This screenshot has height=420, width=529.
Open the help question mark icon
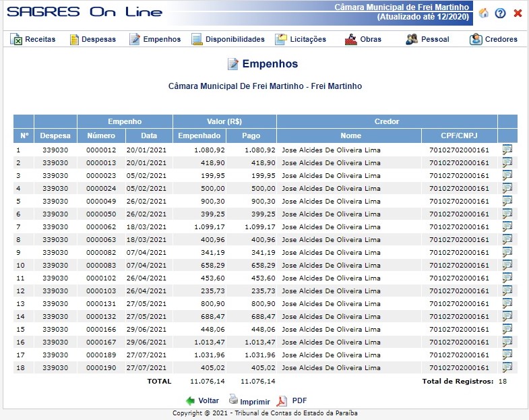[500, 13]
